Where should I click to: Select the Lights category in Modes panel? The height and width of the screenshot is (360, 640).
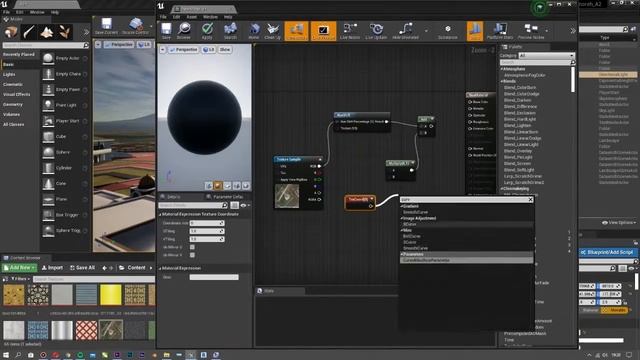click(9, 74)
